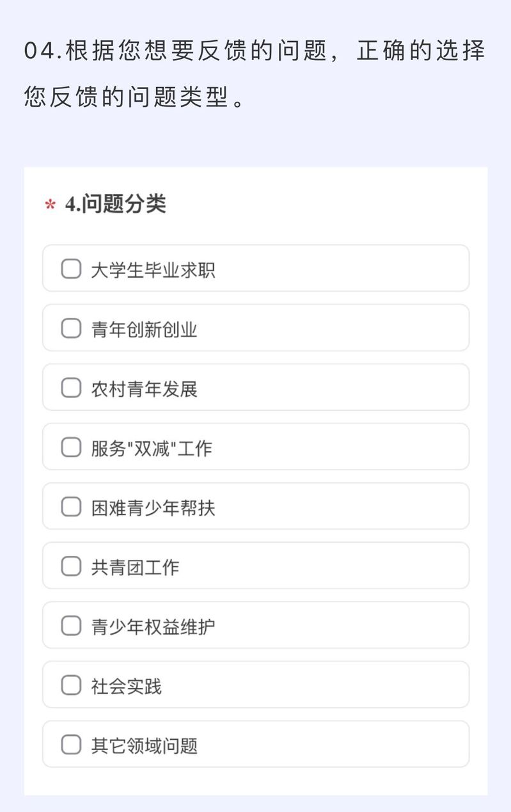Click the 社会实践 option label
The image size is (511, 812).
[126, 686]
